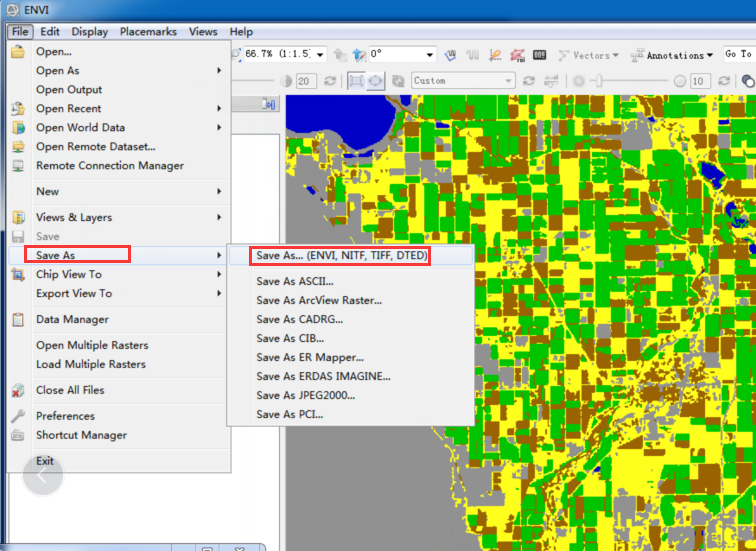
Task: Reset contrast with refresh icon beside 20
Action: pos(330,81)
